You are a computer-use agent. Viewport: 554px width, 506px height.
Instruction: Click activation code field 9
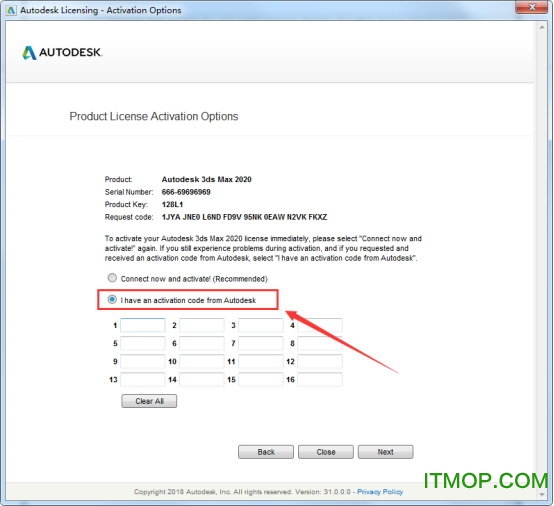pyautogui.click(x=143, y=361)
